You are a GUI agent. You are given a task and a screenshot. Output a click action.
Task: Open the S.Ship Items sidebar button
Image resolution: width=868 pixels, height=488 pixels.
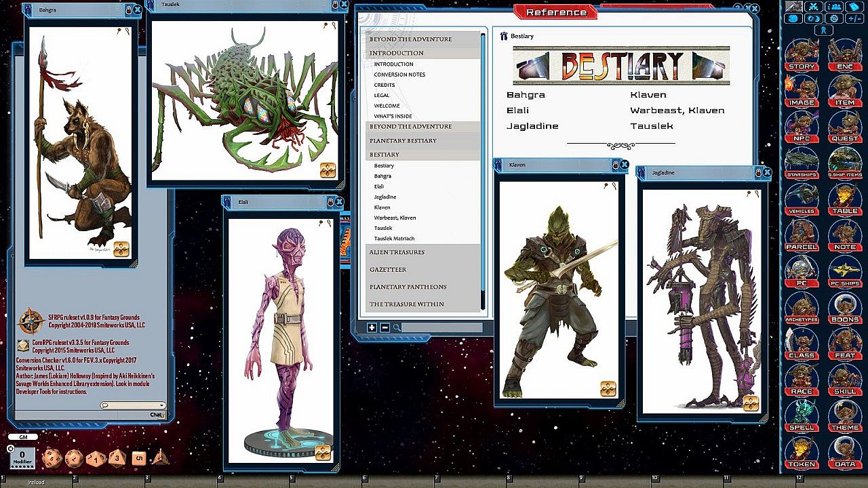coord(845,163)
